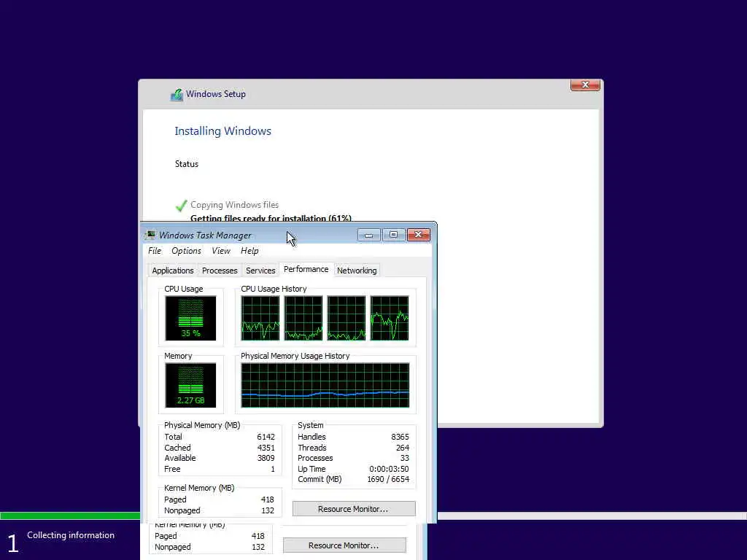Click the Handles value 8365
The width and height of the screenshot is (747, 560).
click(400, 437)
